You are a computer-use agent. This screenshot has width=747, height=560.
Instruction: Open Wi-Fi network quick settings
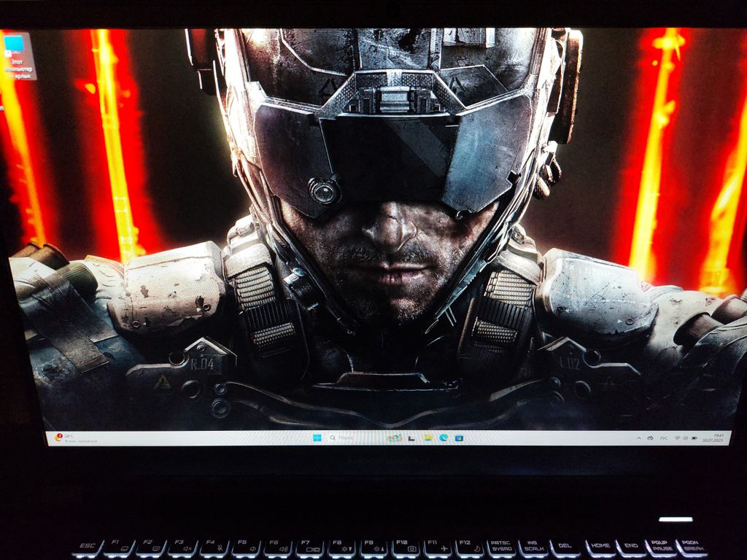click(676, 438)
